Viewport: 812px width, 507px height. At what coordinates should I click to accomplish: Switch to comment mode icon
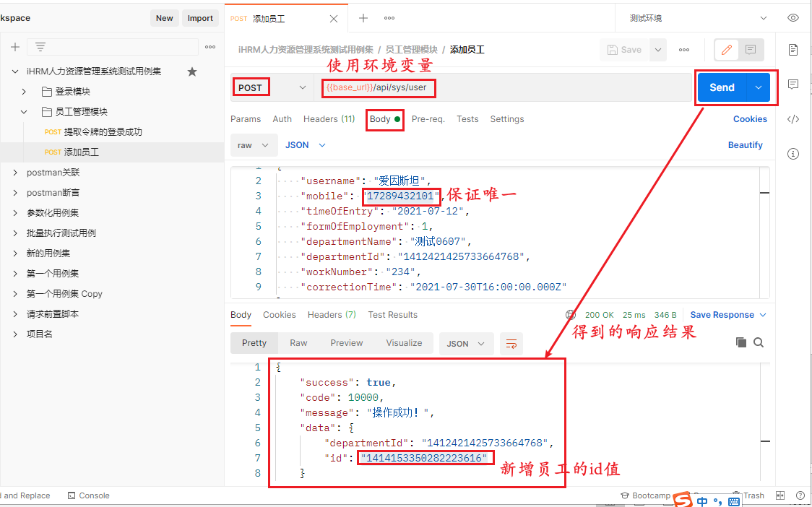(751, 50)
